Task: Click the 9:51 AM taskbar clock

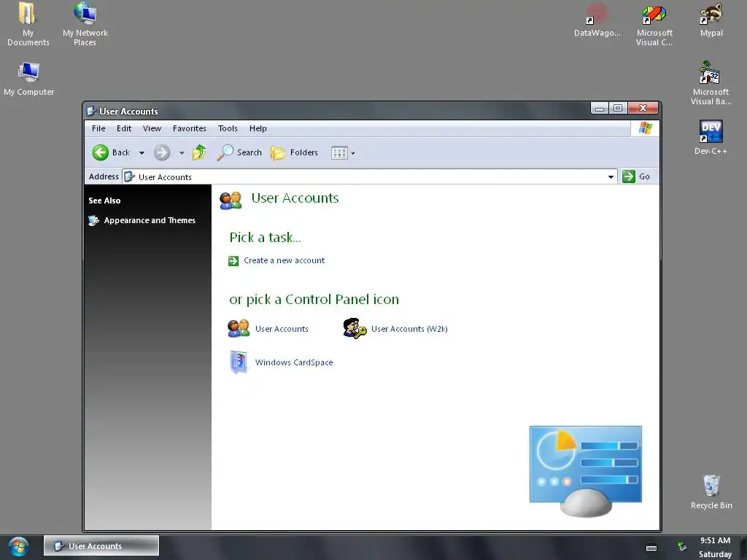Action: (x=715, y=540)
